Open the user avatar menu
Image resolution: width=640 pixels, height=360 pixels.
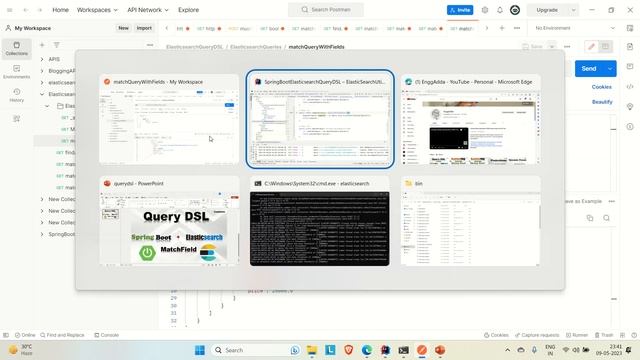tap(515, 10)
